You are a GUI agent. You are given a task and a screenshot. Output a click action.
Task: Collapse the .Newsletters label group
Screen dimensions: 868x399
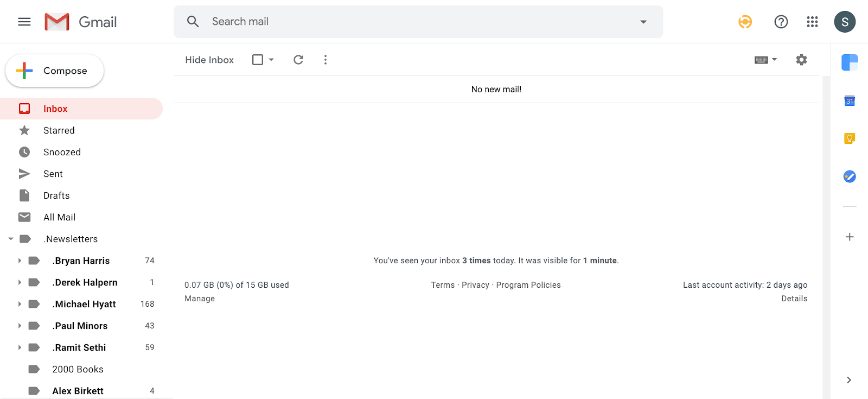[x=11, y=239]
